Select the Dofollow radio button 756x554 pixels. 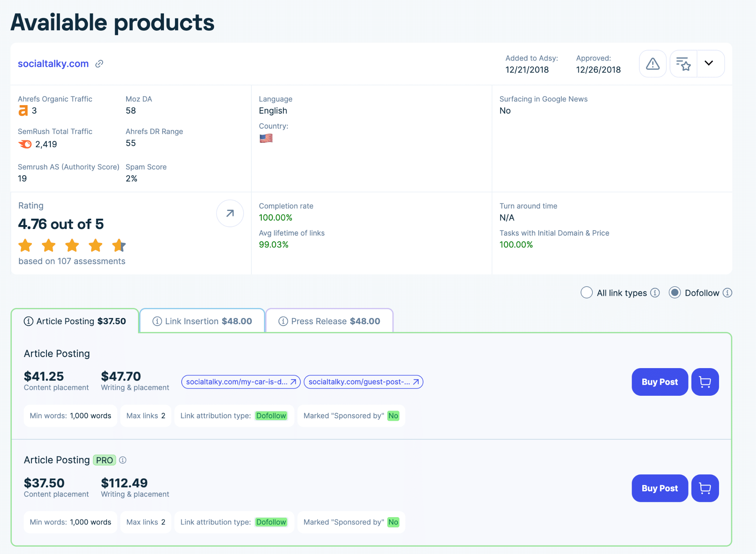[x=674, y=292]
